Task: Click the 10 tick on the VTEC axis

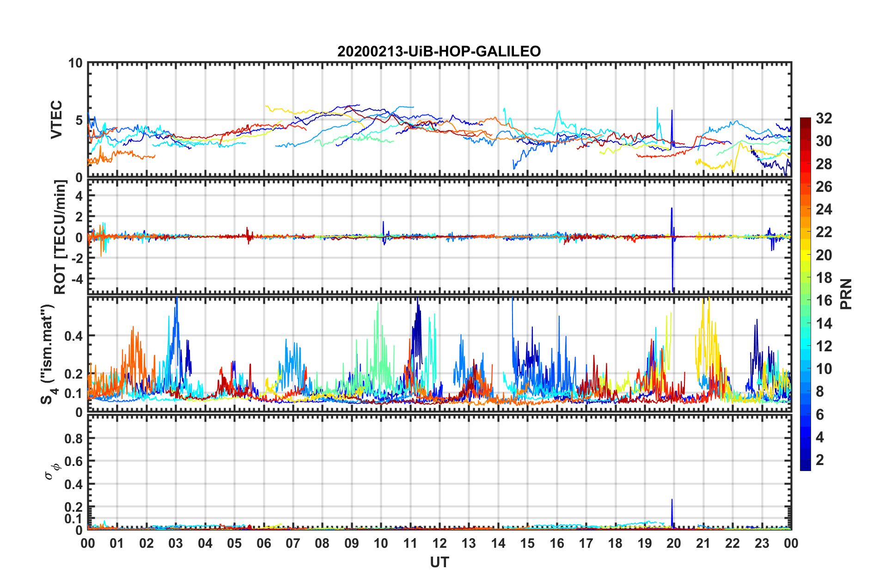Action: [x=75, y=63]
